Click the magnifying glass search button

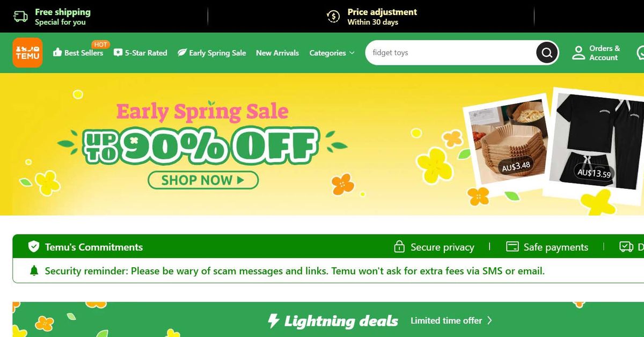point(547,53)
